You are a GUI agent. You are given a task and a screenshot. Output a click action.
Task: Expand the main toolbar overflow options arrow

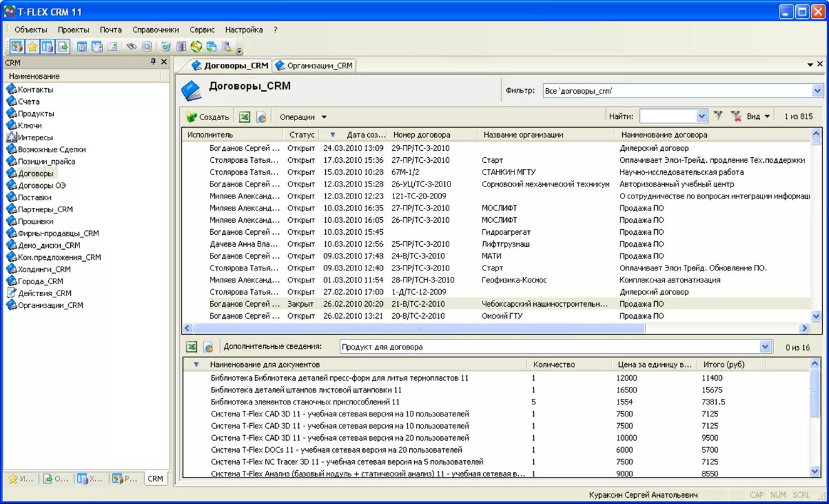click(x=239, y=49)
